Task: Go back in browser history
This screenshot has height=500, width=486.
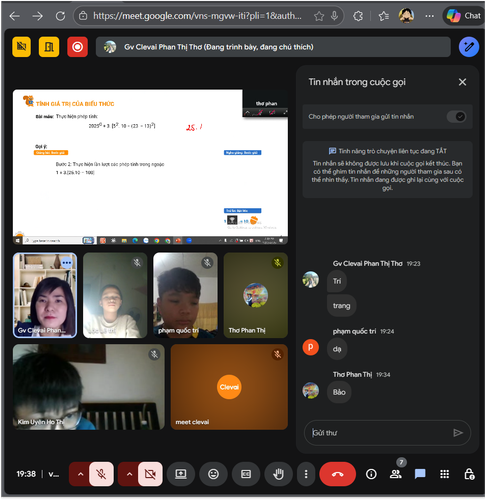Action: (15, 16)
